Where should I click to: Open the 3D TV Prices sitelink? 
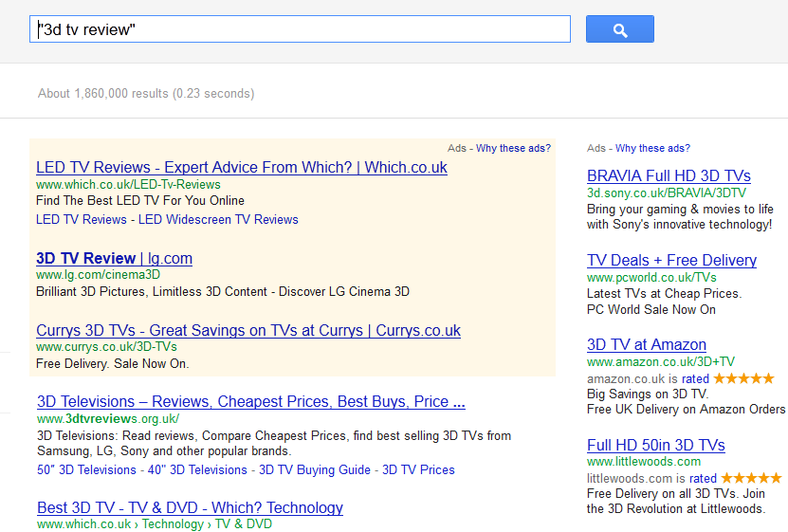418,469
